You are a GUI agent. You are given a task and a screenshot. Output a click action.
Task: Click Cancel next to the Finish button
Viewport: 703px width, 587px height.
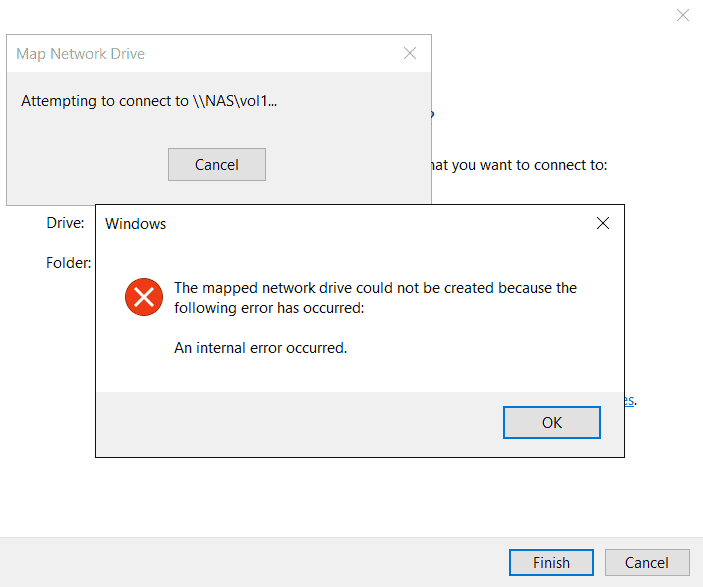coord(646,562)
